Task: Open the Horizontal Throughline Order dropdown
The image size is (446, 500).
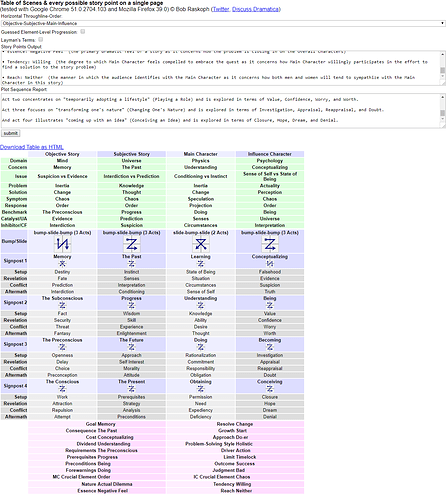Action: point(223,23)
